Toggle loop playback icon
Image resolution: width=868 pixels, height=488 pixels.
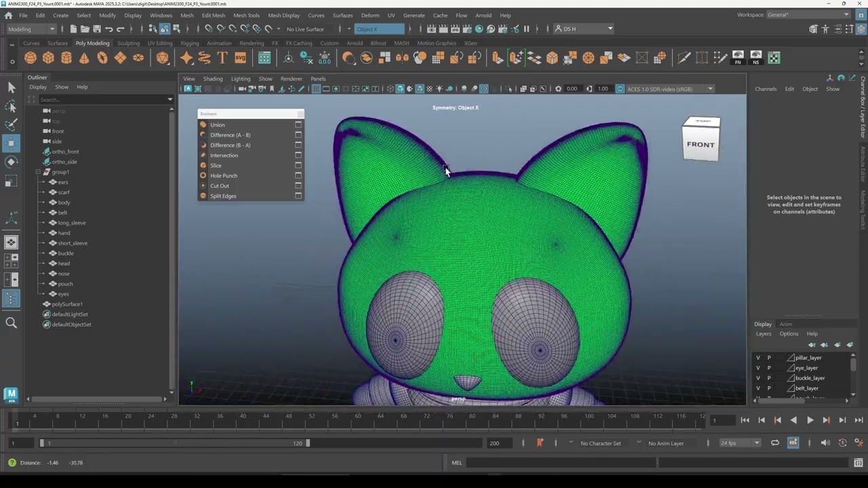pos(775,443)
